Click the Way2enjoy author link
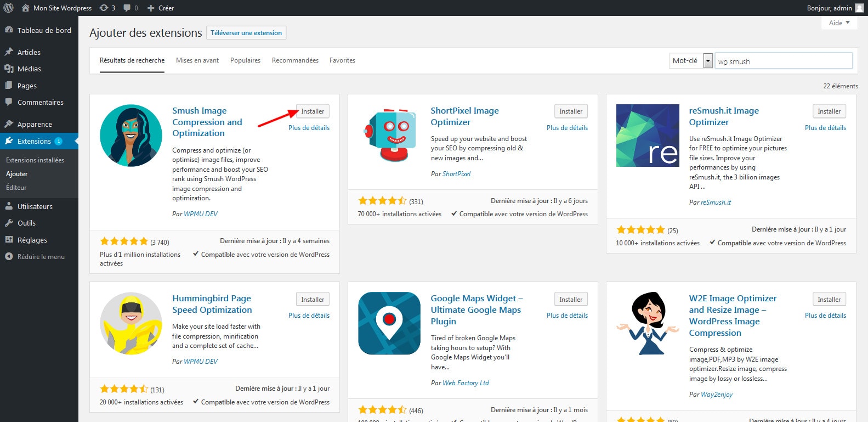 (717, 395)
